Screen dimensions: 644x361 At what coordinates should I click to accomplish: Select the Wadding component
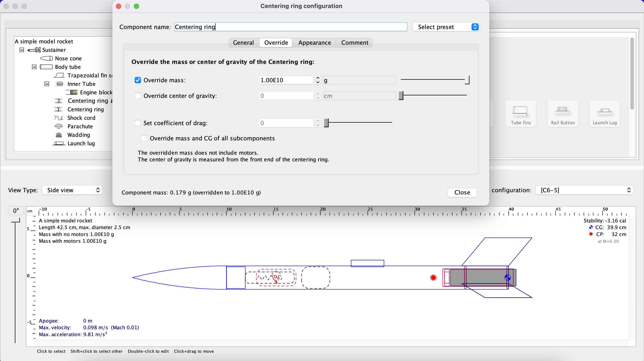click(x=79, y=135)
